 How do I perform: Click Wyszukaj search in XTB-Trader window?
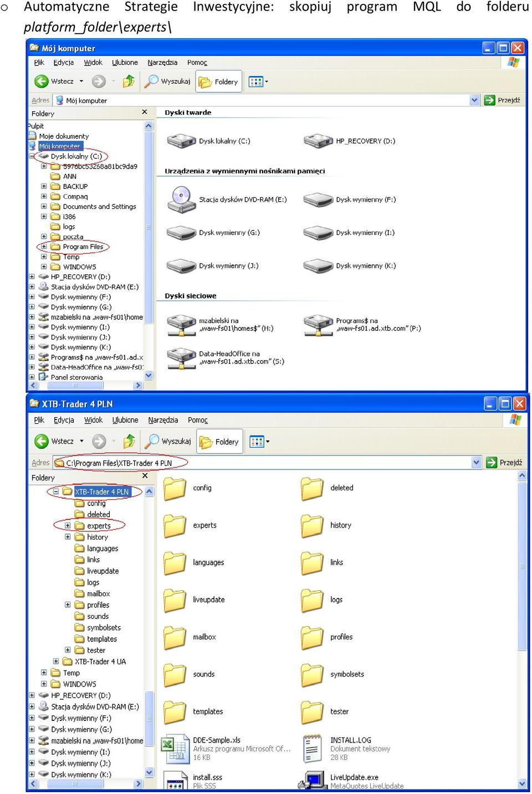tap(168, 442)
